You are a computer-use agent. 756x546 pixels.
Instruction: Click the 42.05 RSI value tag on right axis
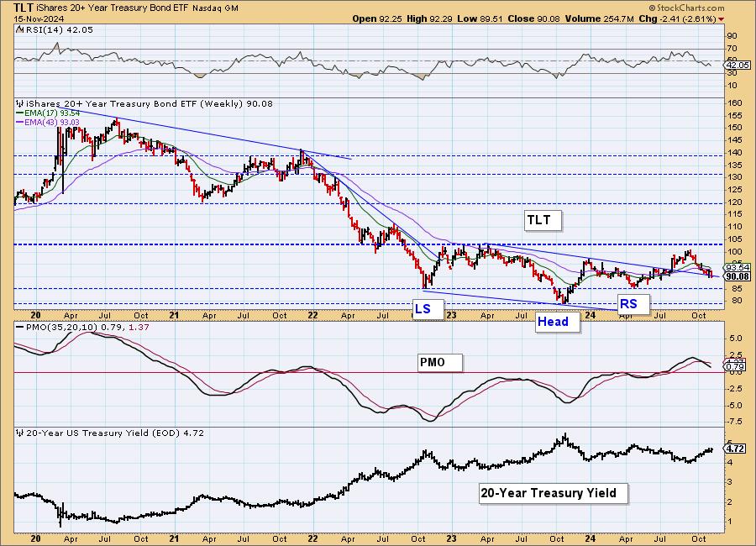click(x=738, y=66)
